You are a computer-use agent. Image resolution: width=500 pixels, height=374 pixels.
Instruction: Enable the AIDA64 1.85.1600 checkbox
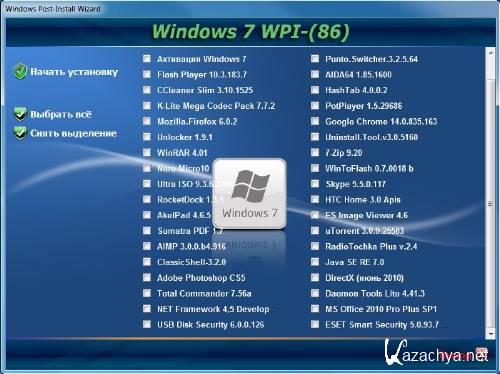point(315,74)
